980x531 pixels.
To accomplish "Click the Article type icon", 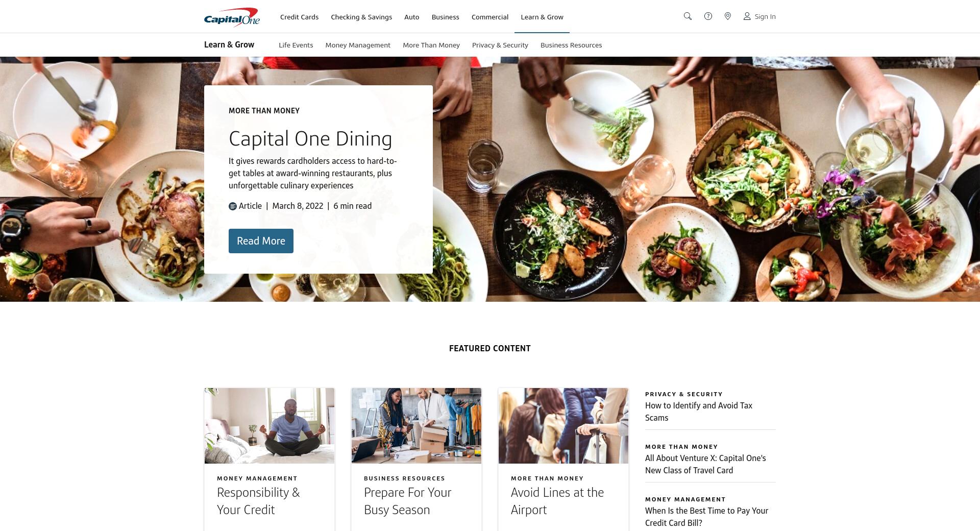I will [233, 206].
